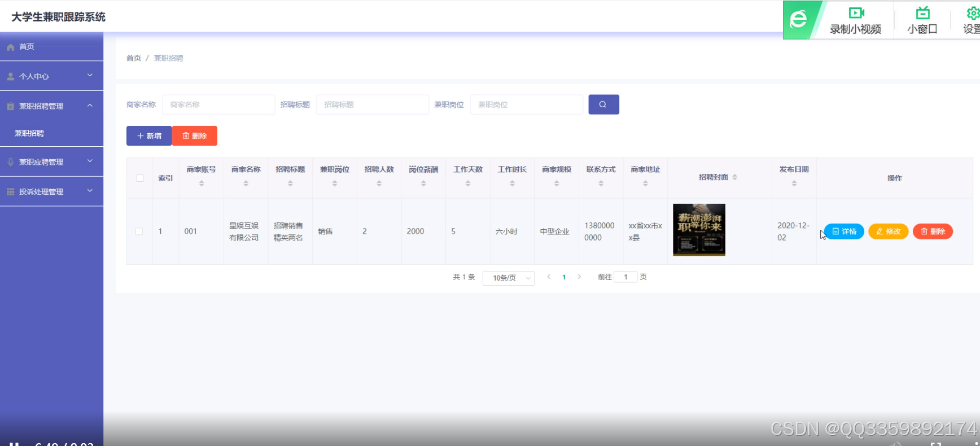Open the 10条/页 page size dropdown
The width and height of the screenshot is (980, 446).
pyautogui.click(x=509, y=278)
